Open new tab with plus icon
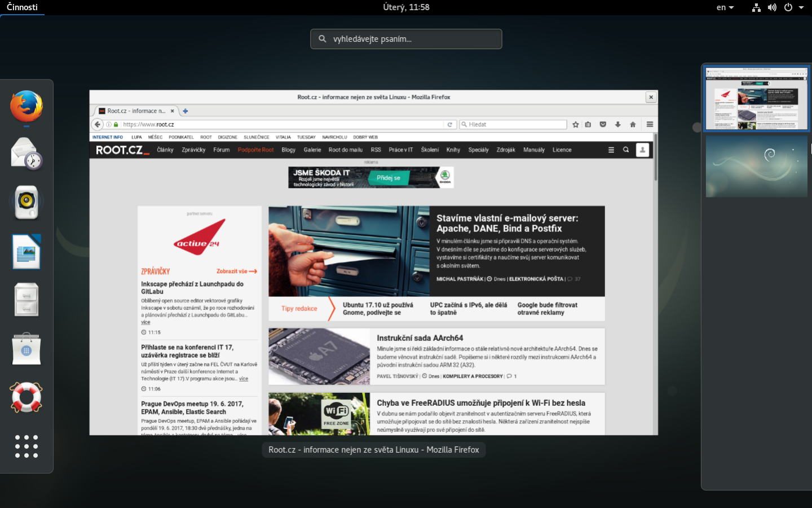Image resolution: width=812 pixels, height=508 pixels. point(185,111)
